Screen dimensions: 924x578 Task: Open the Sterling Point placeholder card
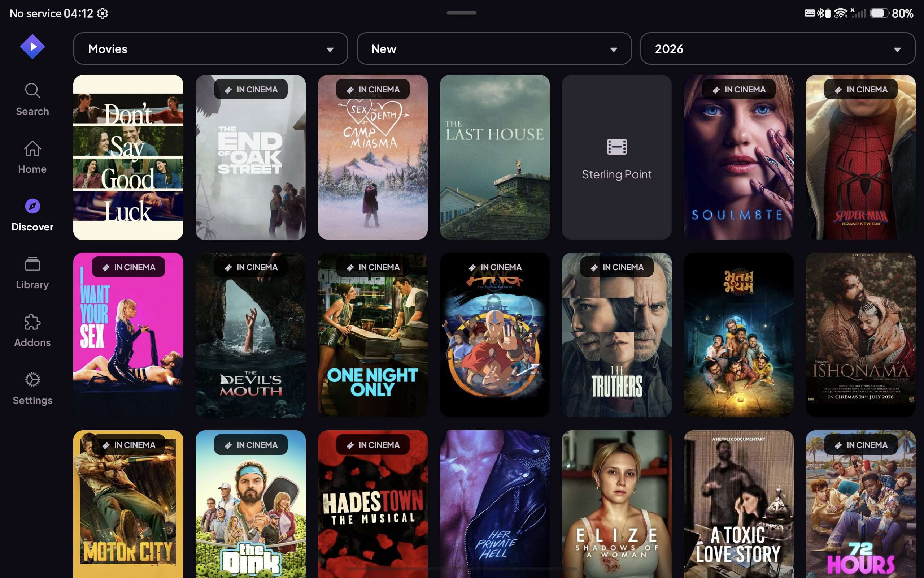(x=616, y=157)
